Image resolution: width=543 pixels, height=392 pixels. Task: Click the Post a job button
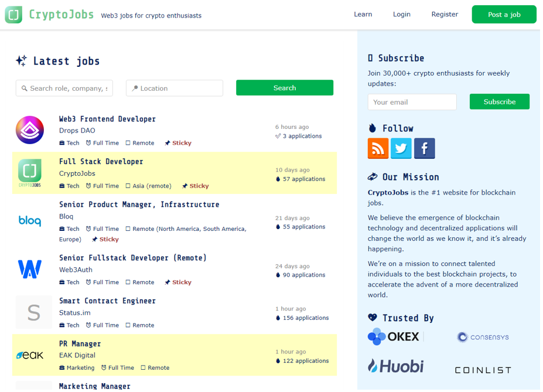click(504, 15)
